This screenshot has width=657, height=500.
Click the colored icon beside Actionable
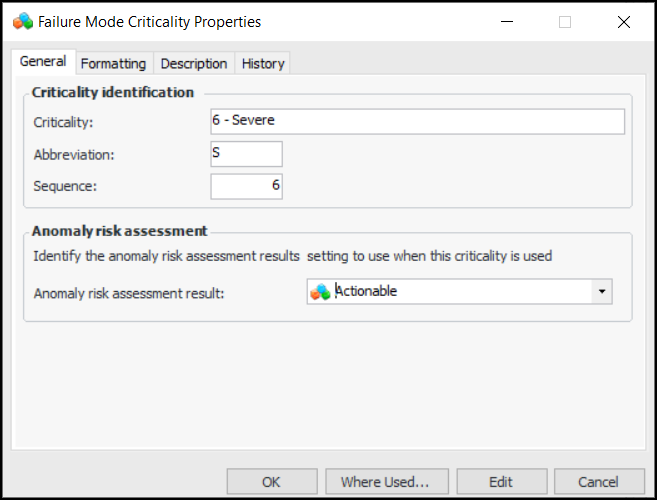[320, 292]
